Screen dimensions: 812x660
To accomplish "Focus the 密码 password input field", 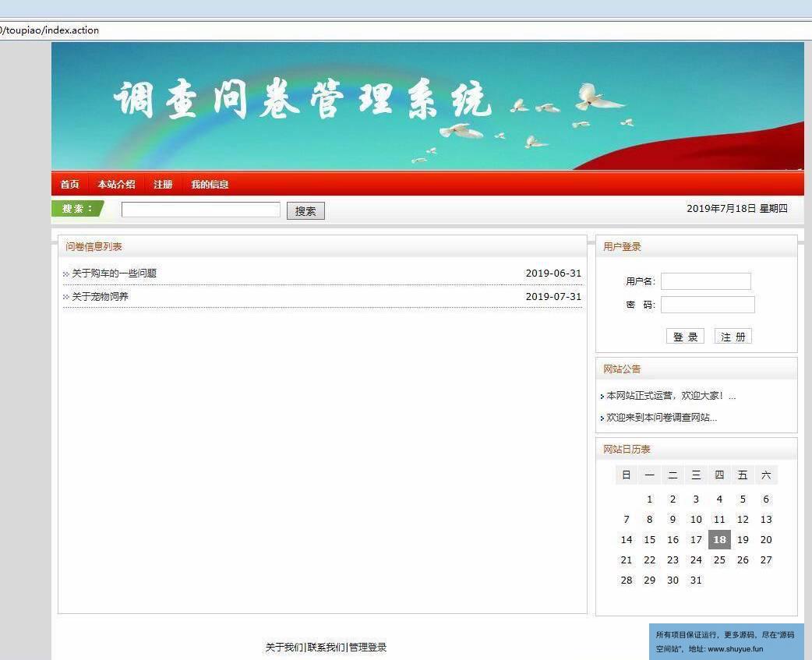I will click(x=707, y=305).
